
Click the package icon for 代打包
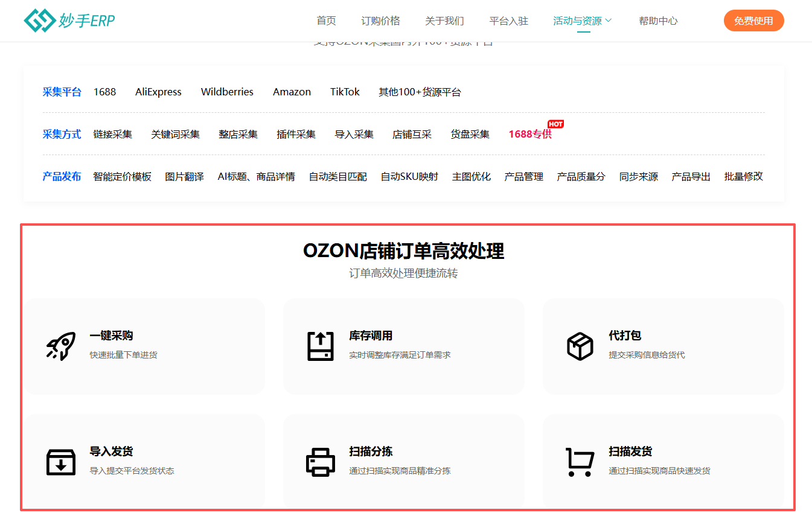tap(580, 346)
